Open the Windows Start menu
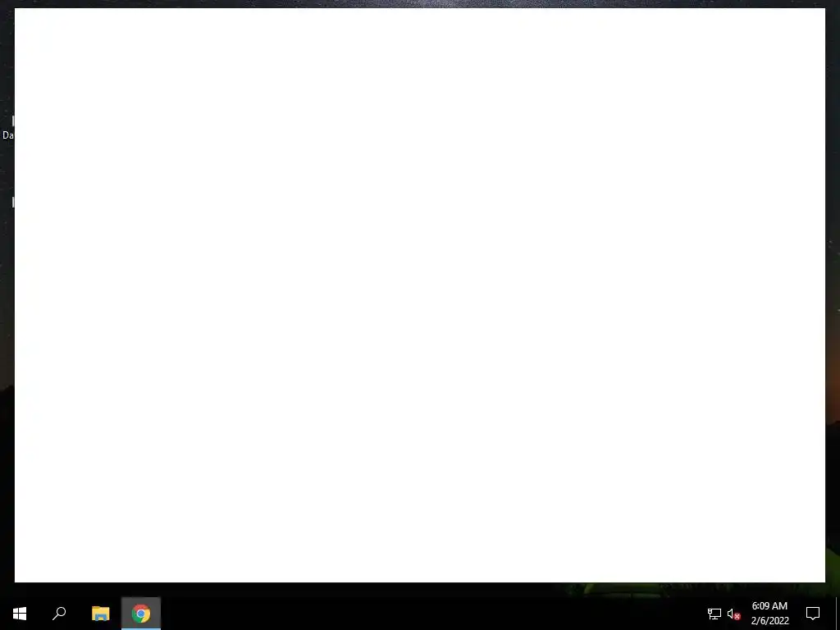 coord(20,614)
